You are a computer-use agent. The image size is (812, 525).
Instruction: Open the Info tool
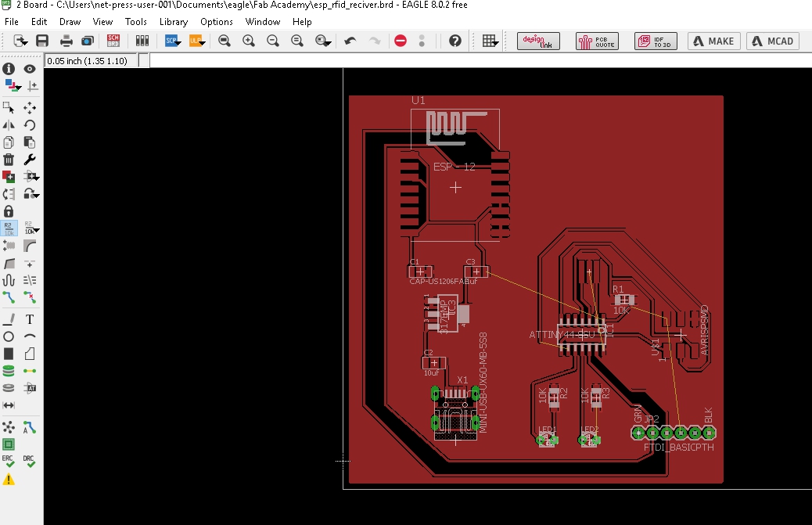pos(9,69)
